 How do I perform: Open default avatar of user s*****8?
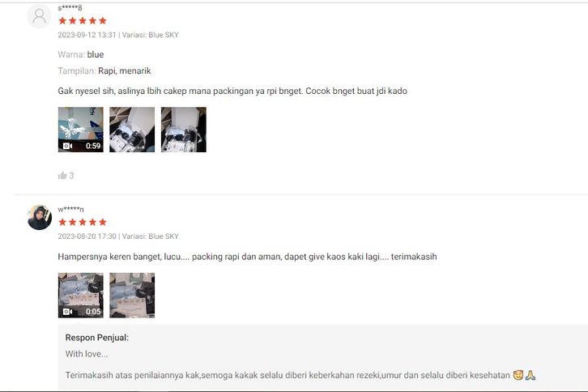click(40, 16)
